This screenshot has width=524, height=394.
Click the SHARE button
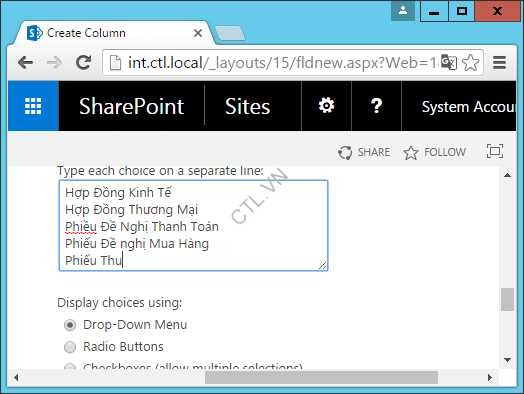364,152
